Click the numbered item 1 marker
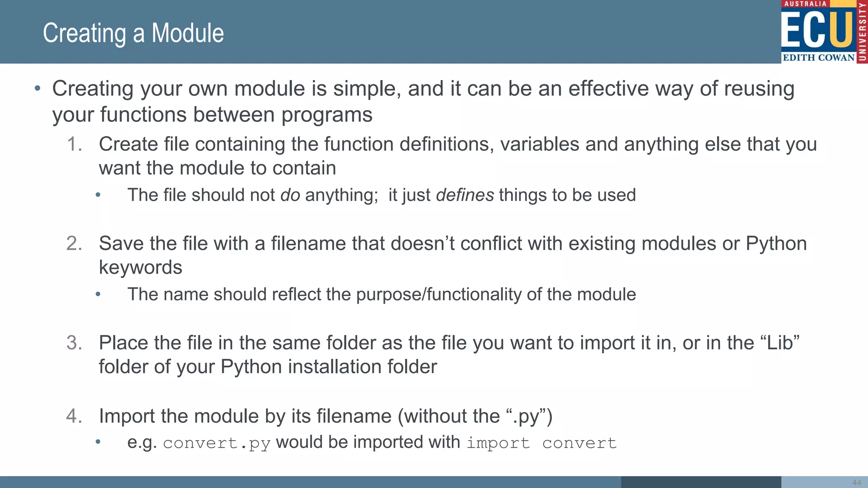This screenshot has height=488, width=868. point(75,144)
